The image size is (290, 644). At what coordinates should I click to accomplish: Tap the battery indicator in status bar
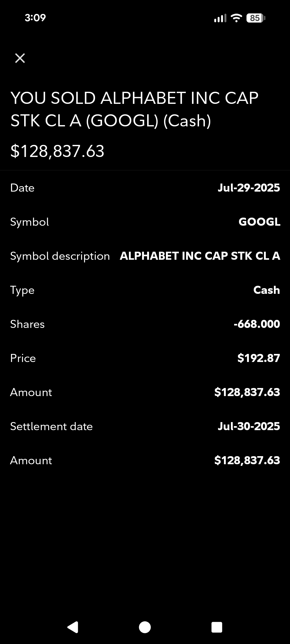tap(255, 18)
